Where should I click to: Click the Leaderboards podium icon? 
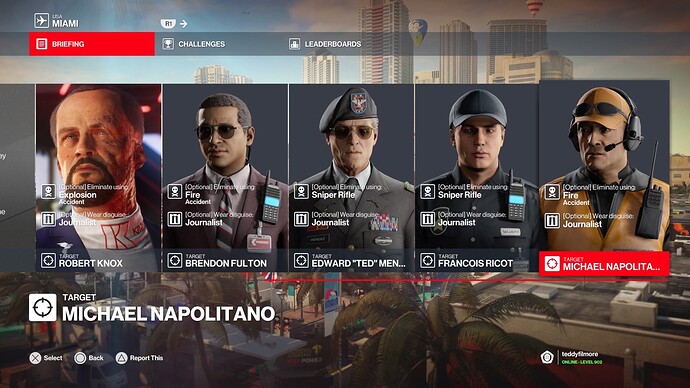pyautogui.click(x=294, y=44)
